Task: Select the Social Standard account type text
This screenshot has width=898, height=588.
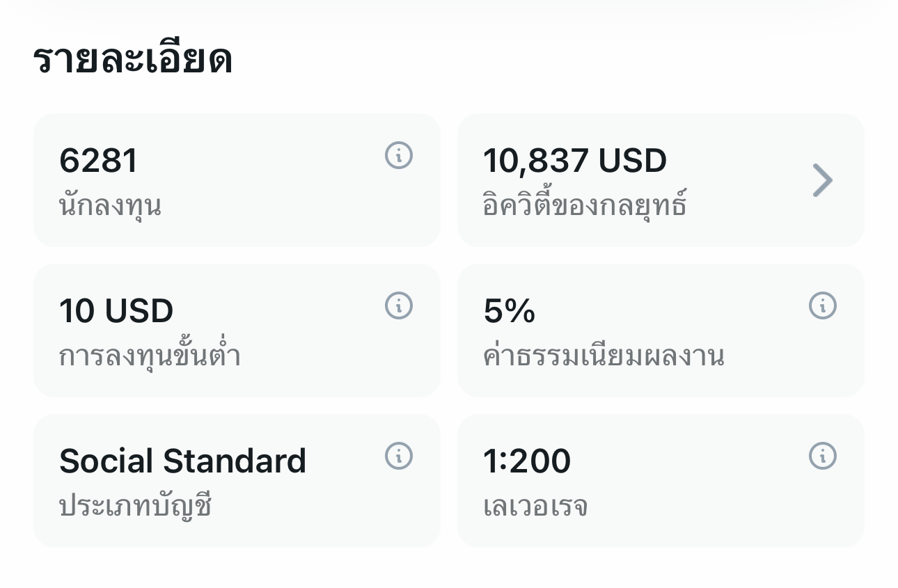Action: click(x=182, y=461)
